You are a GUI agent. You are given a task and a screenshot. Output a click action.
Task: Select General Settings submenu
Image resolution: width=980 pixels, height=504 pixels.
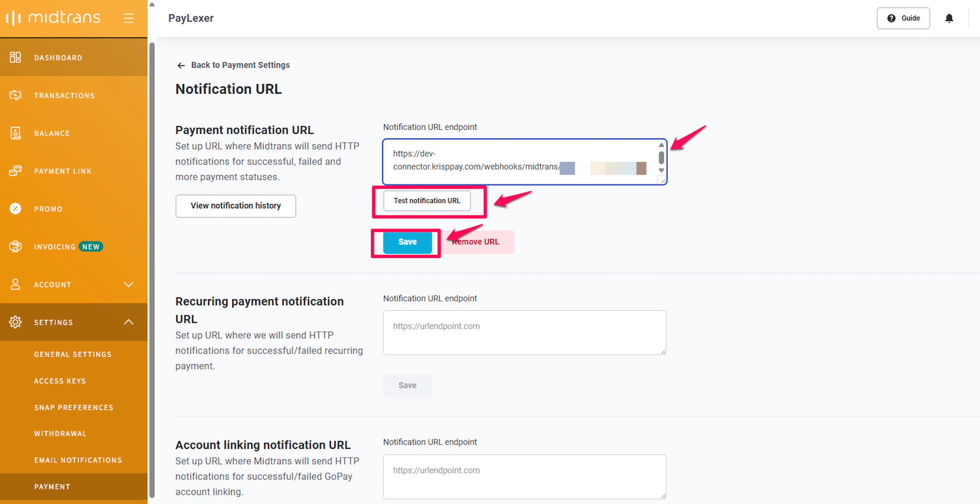pos(73,354)
